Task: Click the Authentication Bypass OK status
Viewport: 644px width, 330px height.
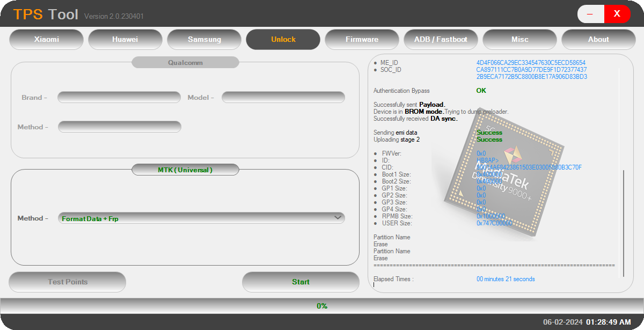Action: coord(481,91)
